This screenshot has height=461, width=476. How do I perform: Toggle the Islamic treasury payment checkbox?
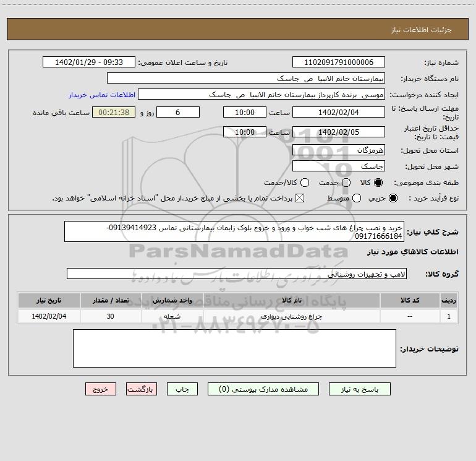pyautogui.click(x=300, y=198)
